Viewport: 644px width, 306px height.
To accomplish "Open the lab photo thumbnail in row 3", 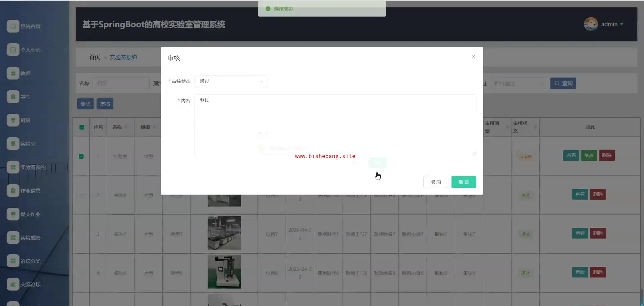I will (224, 233).
